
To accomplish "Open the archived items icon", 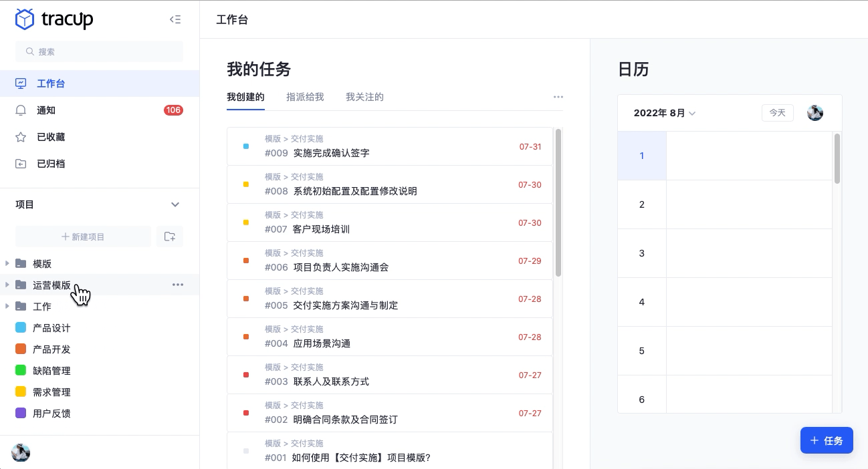I will 21,164.
